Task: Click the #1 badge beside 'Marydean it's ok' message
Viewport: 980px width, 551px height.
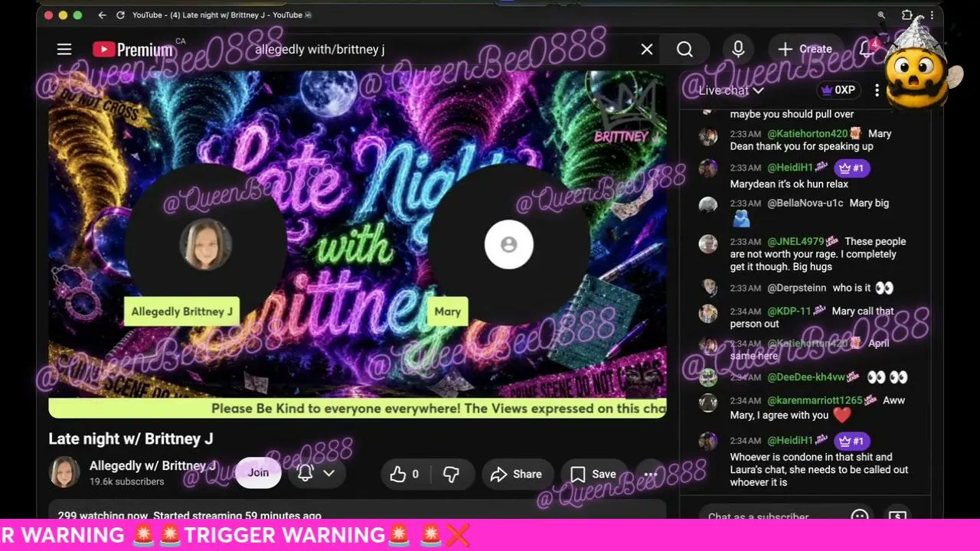Action: (x=852, y=168)
